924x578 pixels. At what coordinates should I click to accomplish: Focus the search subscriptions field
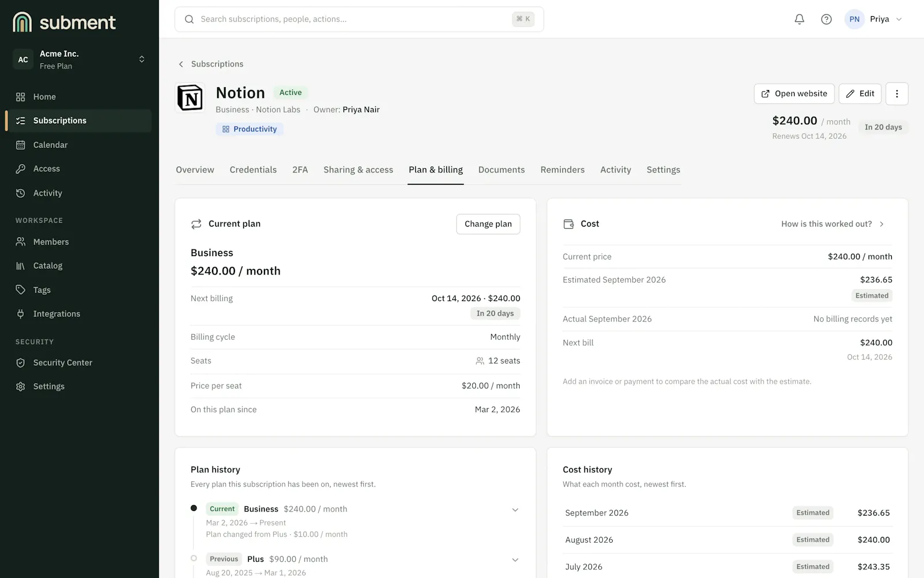click(x=359, y=19)
